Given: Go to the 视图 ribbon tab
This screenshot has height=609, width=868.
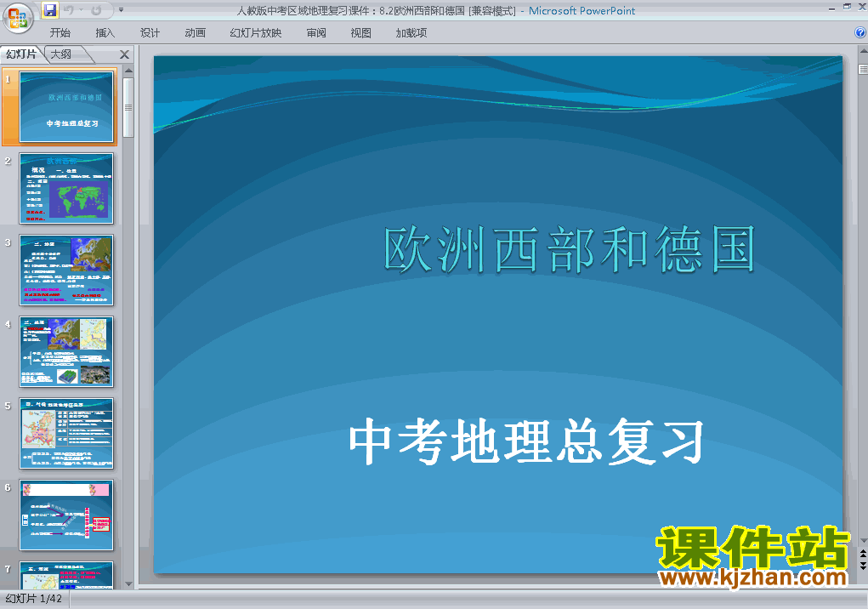Looking at the screenshot, I should tap(361, 33).
